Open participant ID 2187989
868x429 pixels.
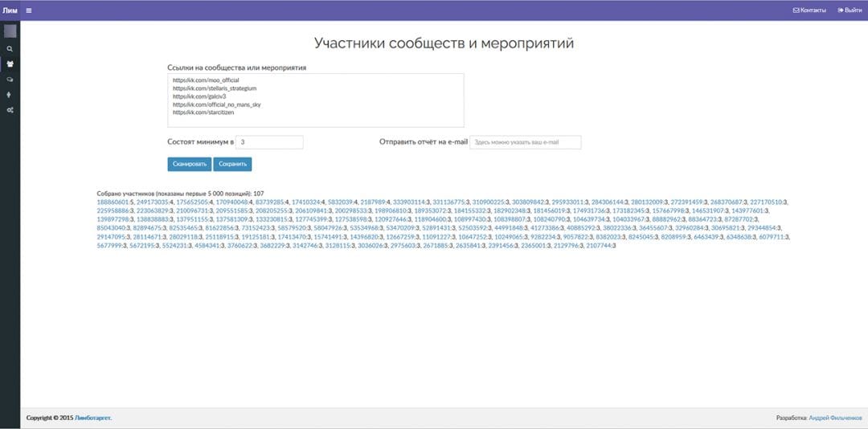[374, 202]
